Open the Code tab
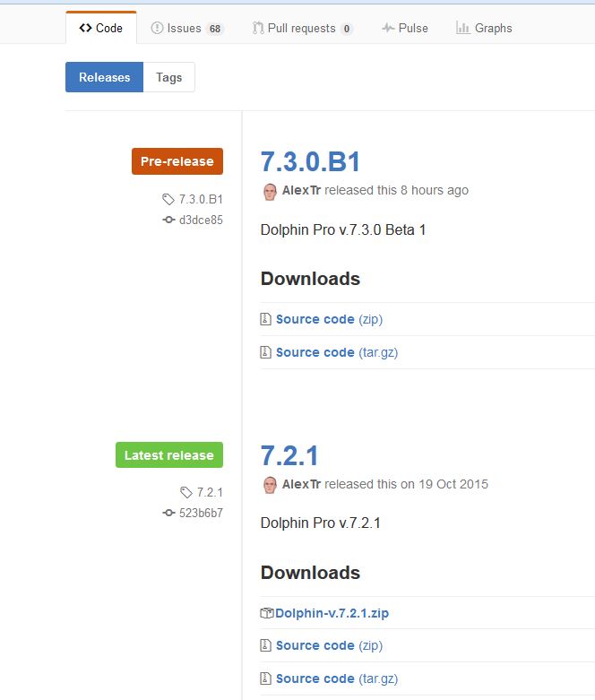595x700 pixels. (x=100, y=28)
